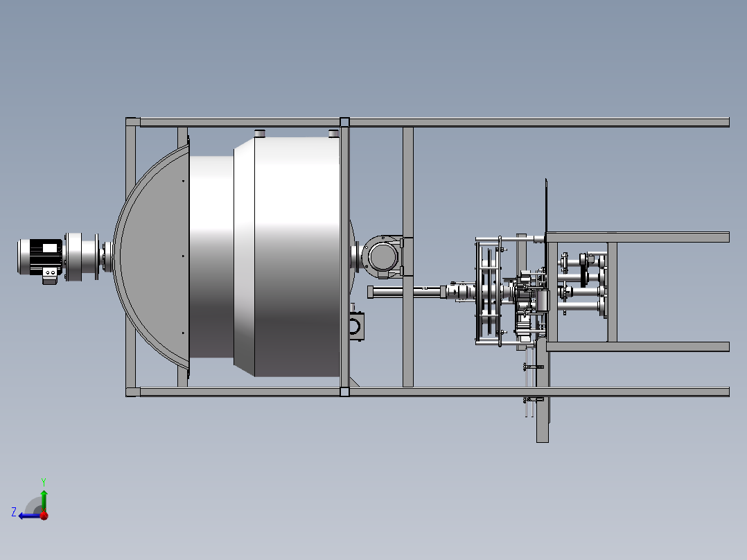Select the large pulley wheel assembly

[x=489, y=290]
